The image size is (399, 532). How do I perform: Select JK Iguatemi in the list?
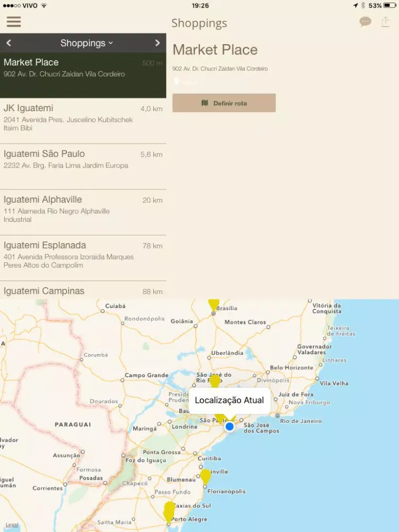coord(83,121)
